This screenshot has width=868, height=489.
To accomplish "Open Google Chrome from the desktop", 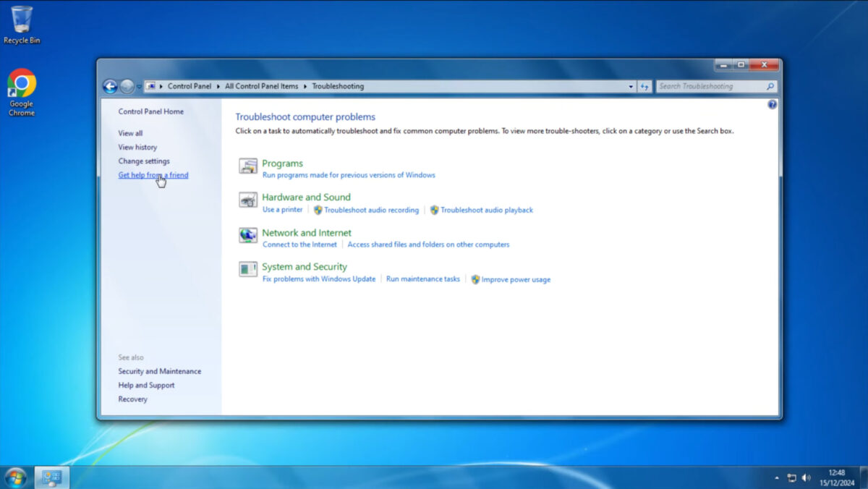I will (21, 82).
